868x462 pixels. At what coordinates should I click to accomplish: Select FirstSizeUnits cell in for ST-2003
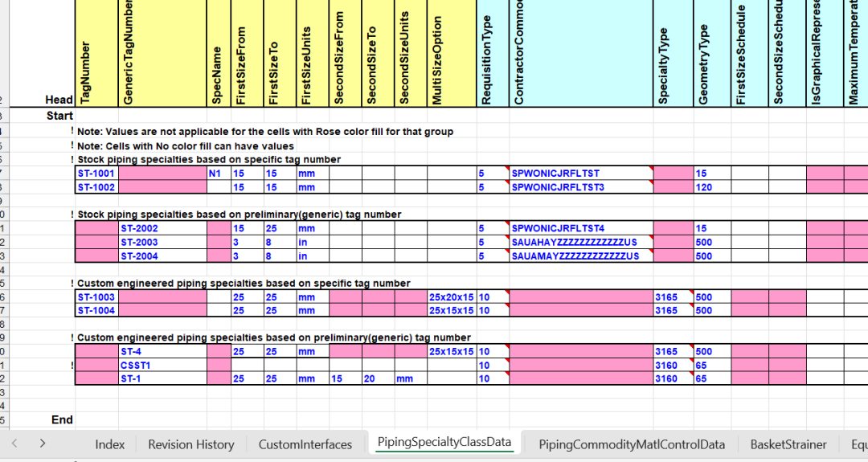tap(312, 242)
